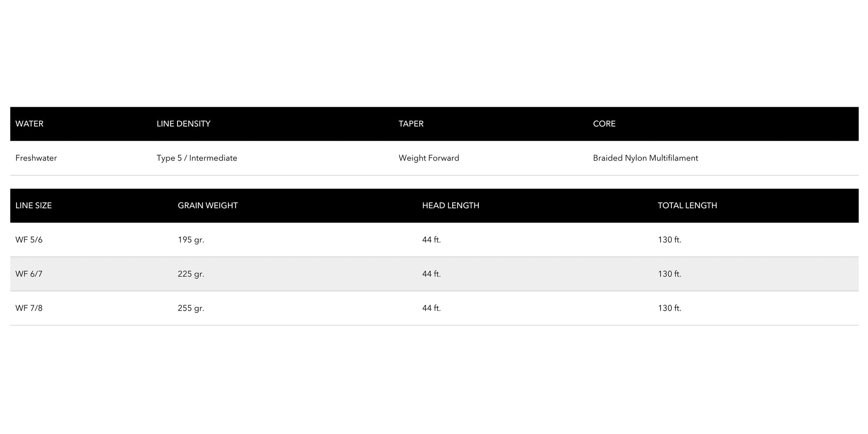Click the WATER column header
The width and height of the screenshot is (868, 434).
(29, 124)
